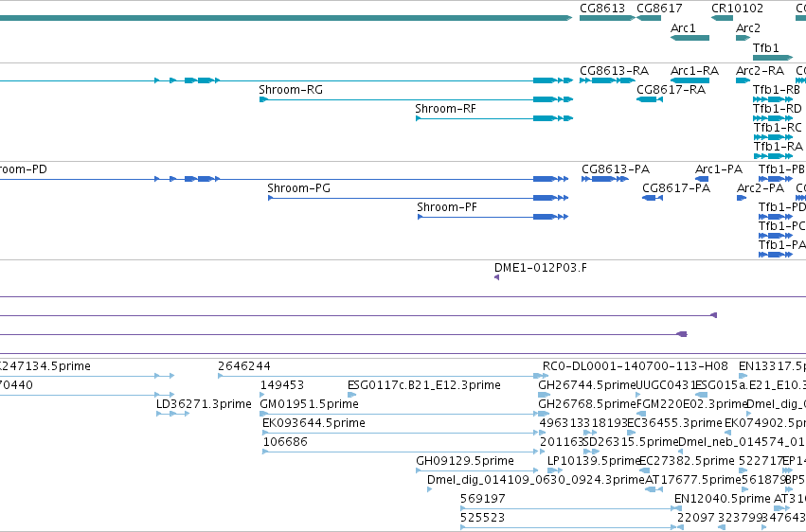This screenshot has height=532, width=806.
Task: Click the CG8617 gene label
Action: point(659,9)
